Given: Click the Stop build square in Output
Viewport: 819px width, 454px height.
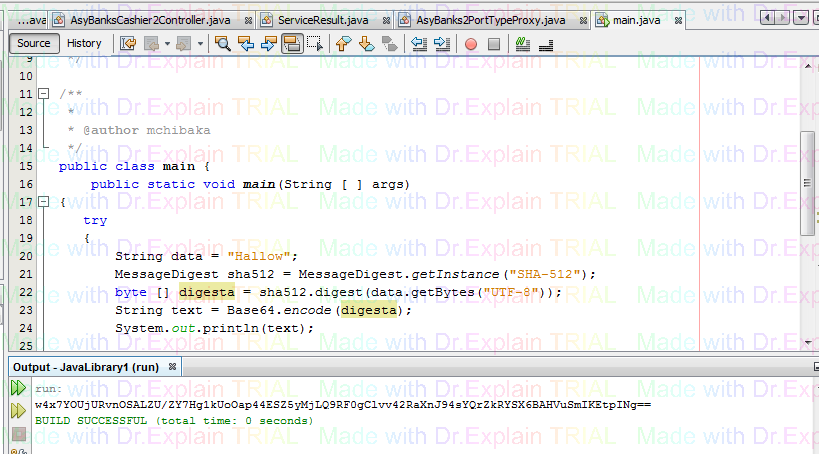Looking at the screenshot, I should point(18,434).
